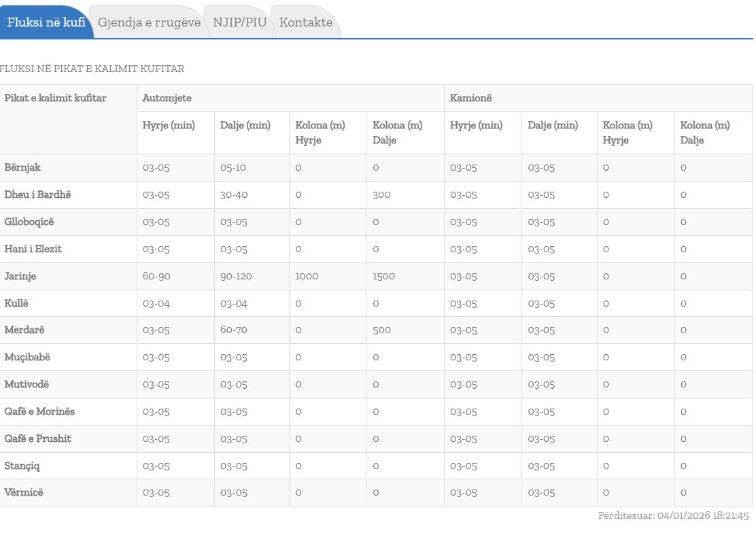Select the Hani i Elezit row name
Image resolution: width=756 pixels, height=533 pixels.
point(33,249)
